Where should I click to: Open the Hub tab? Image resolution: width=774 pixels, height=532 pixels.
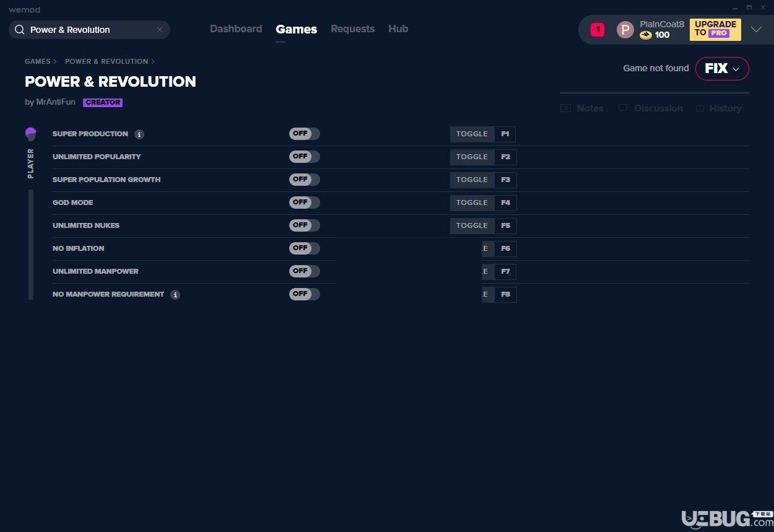398,29
